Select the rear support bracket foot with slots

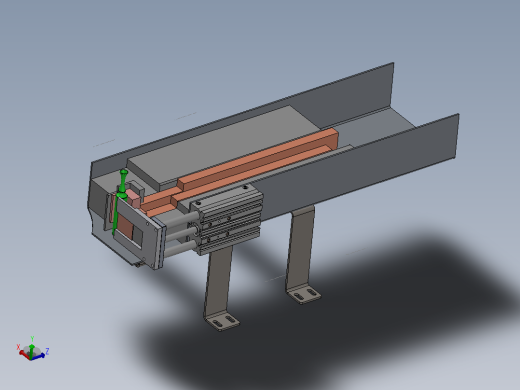[303, 295]
